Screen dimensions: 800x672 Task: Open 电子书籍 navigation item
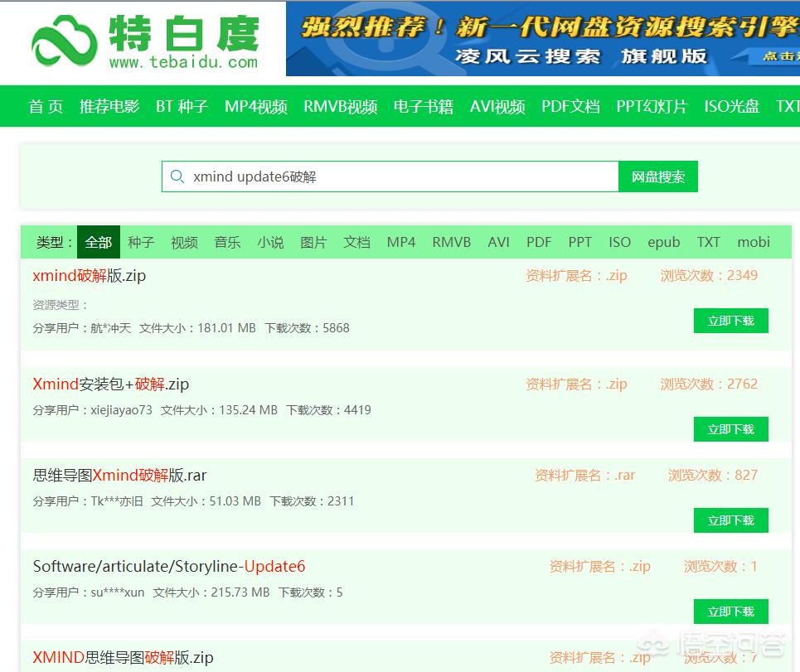(424, 106)
